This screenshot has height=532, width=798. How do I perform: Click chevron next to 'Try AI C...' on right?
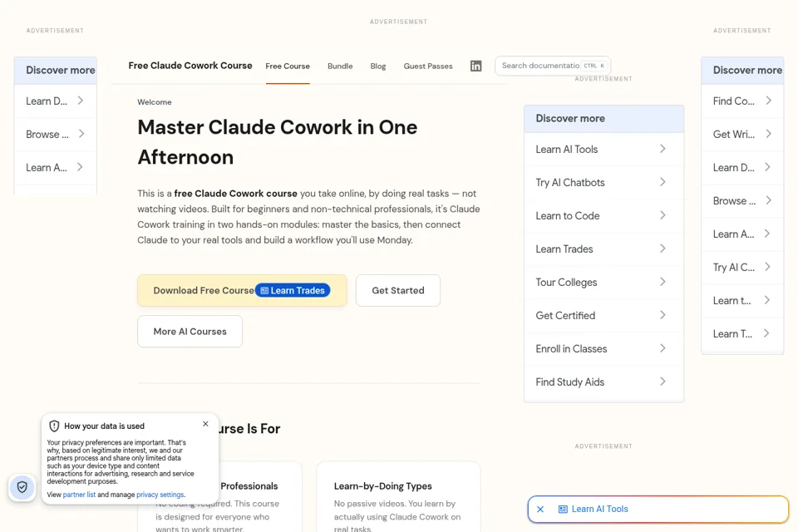pos(767,267)
